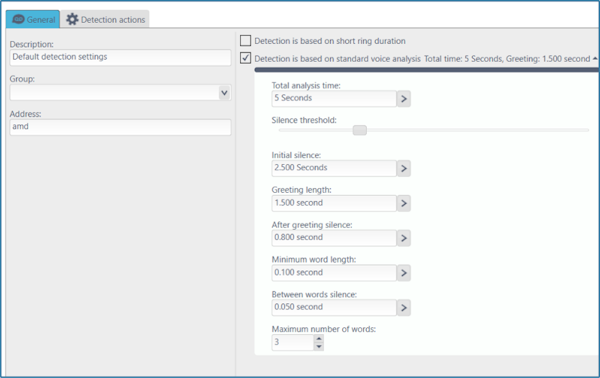Image resolution: width=600 pixels, height=378 pixels.
Task: Uncheck detection based on standard voice analysis
Action: point(245,58)
